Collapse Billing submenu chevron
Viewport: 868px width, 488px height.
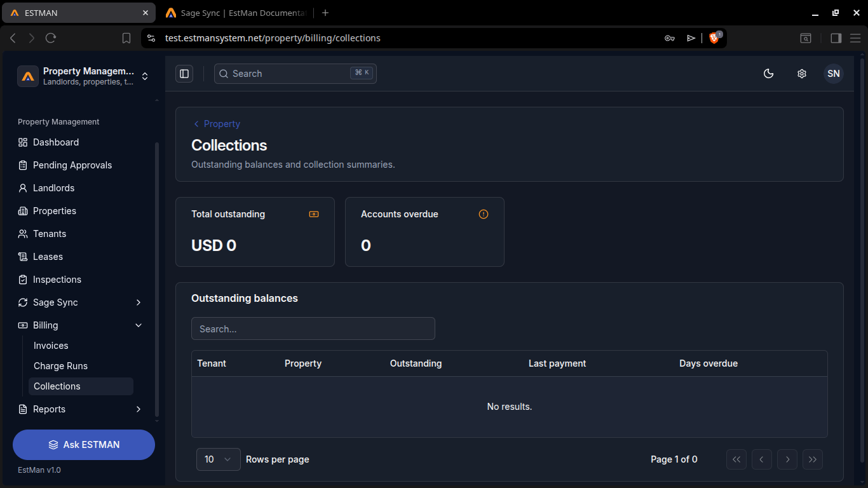click(139, 325)
